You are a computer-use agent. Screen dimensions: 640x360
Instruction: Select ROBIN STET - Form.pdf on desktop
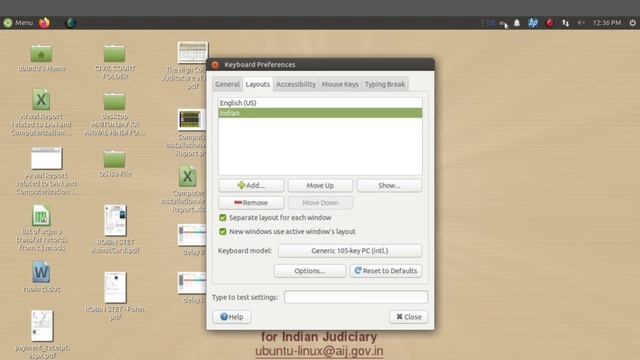pyautogui.click(x=115, y=296)
